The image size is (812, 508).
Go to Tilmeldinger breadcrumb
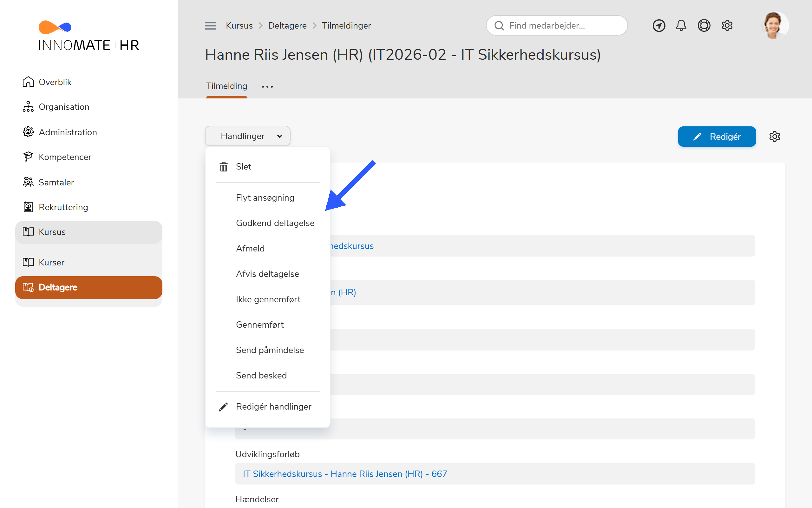346,25
